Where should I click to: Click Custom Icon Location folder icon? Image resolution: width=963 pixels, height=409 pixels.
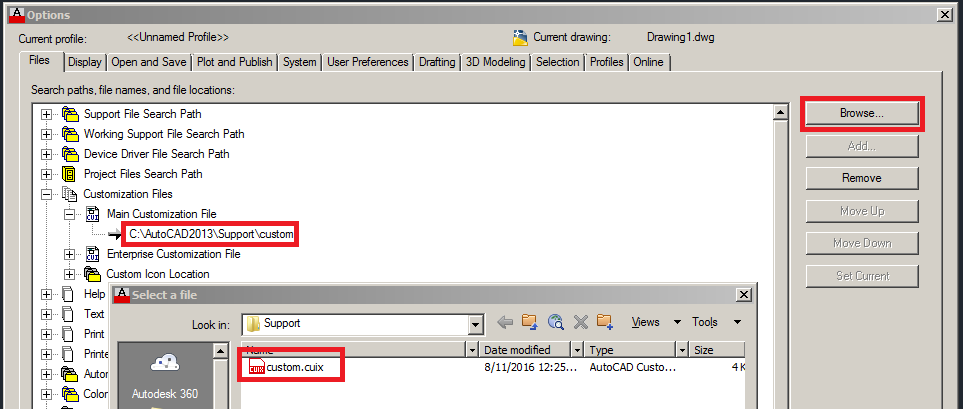click(x=93, y=274)
